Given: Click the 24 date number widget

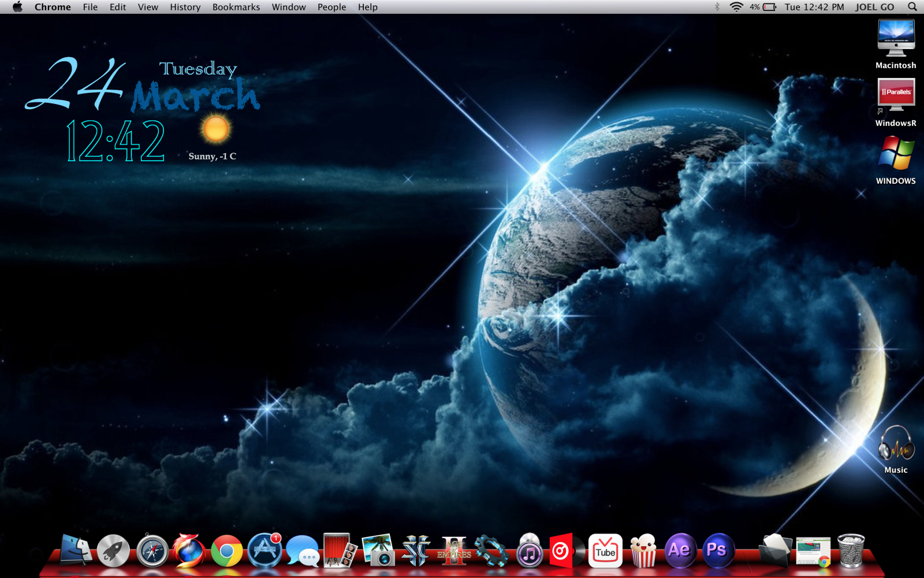Looking at the screenshot, I should click(x=75, y=84).
